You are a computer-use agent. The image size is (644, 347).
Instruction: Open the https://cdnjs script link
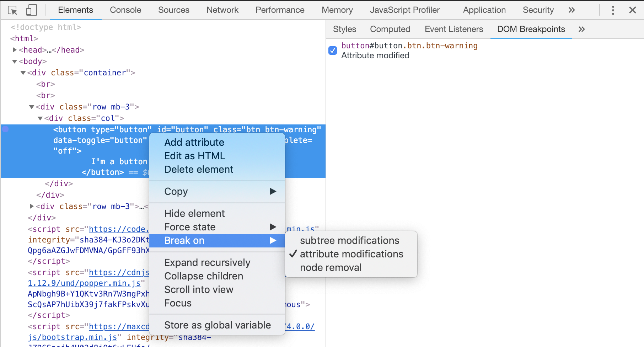tap(119, 273)
